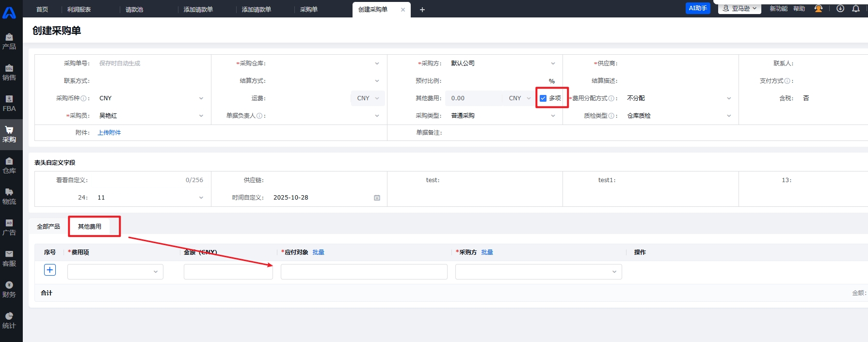
Task: Open the notification bell icon
Action: [x=856, y=9]
